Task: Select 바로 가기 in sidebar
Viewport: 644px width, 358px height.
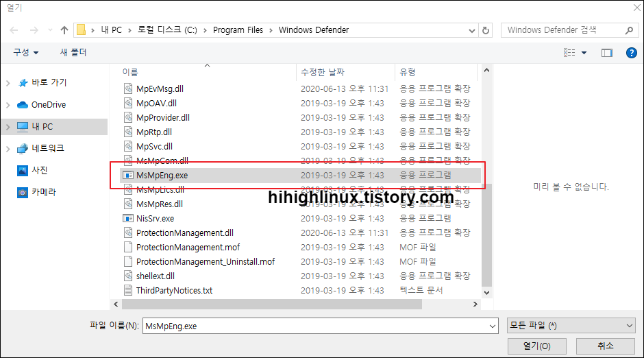Action: [x=49, y=82]
